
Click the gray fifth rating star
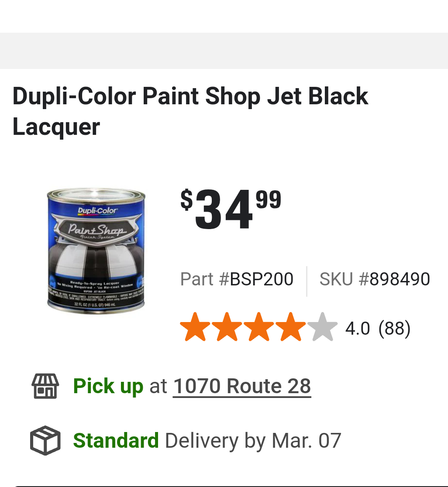click(322, 327)
